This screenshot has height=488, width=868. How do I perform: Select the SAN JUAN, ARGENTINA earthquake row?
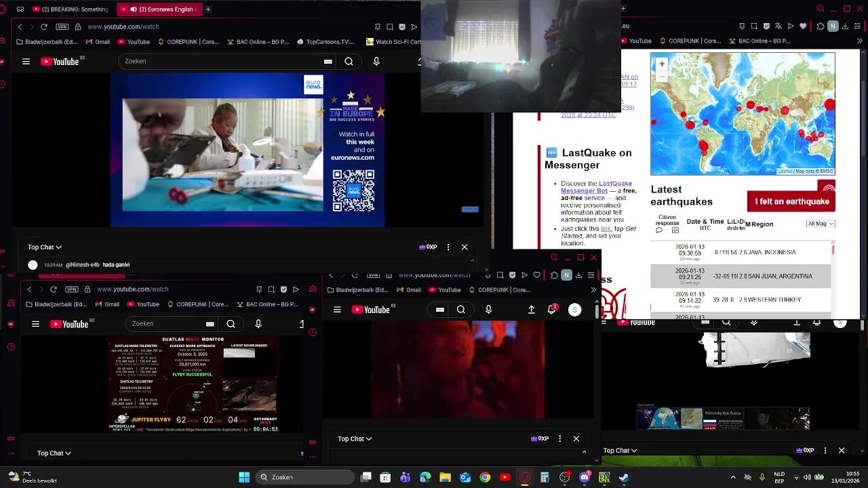[x=741, y=276]
